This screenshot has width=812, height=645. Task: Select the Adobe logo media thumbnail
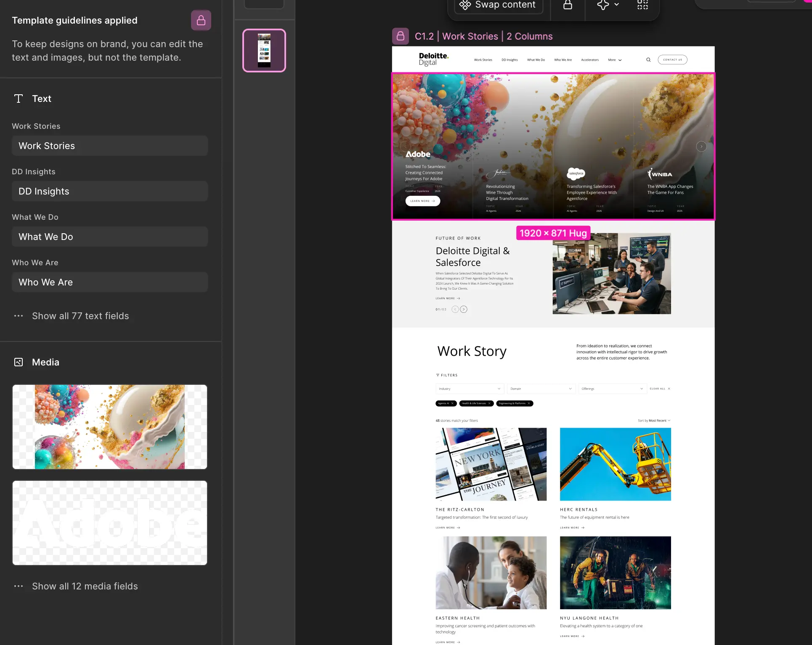[x=110, y=523]
